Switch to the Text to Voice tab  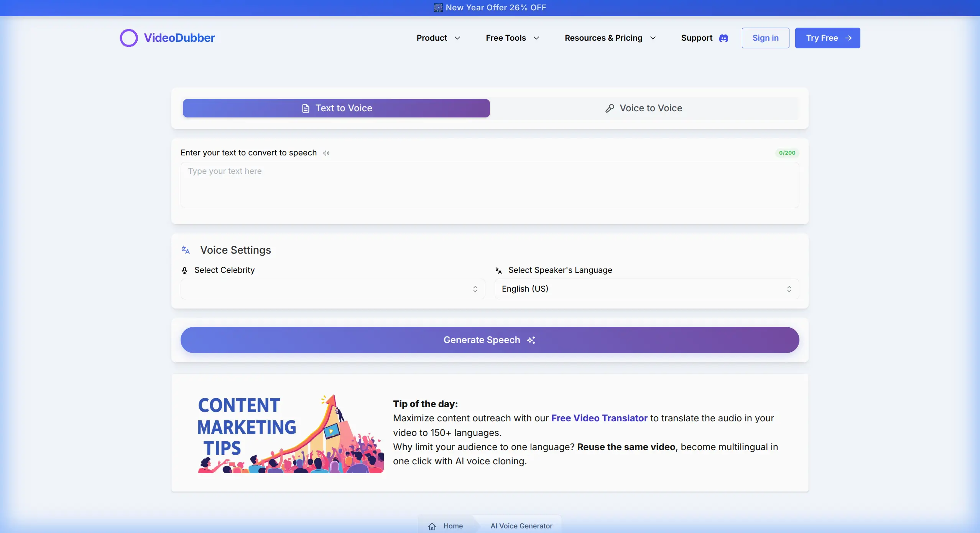tap(336, 108)
